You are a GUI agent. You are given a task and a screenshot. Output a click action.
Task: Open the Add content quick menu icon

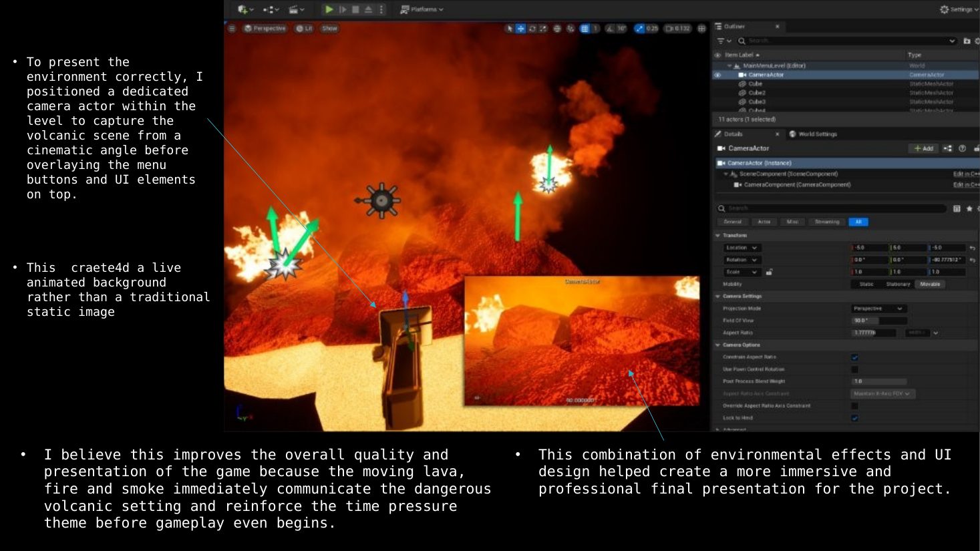click(245, 9)
